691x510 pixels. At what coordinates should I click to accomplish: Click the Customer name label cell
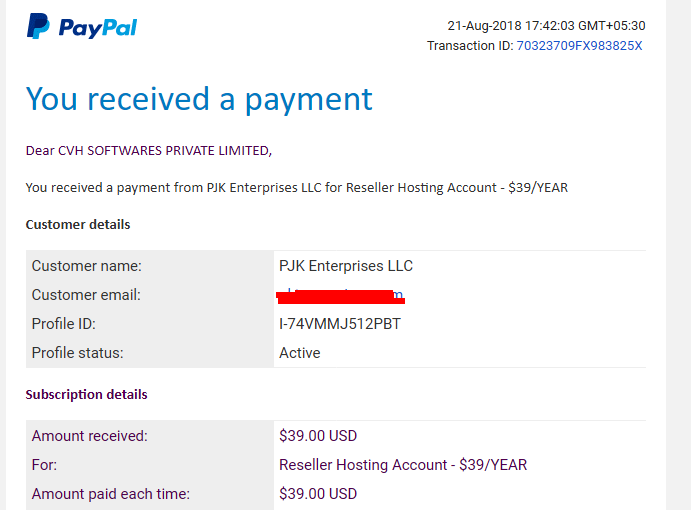point(86,266)
